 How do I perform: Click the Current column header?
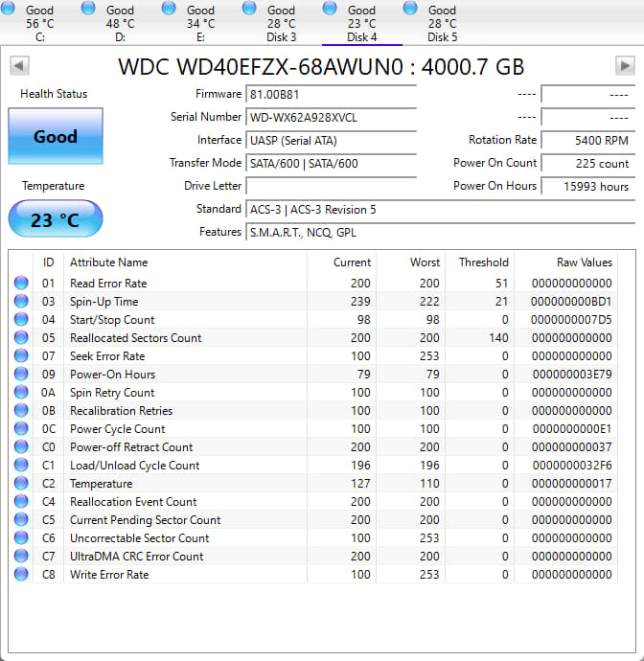342,262
